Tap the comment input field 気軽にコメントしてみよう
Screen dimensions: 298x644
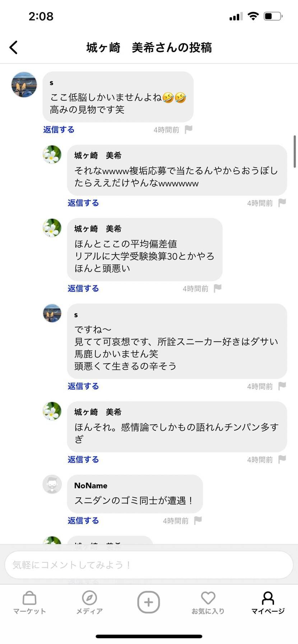tap(149, 564)
